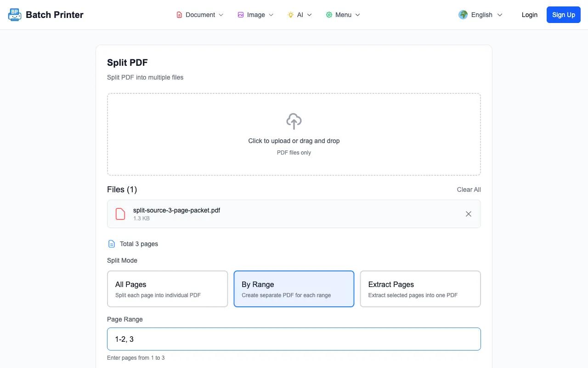
Task: Select the By Range split mode
Action: (x=294, y=289)
